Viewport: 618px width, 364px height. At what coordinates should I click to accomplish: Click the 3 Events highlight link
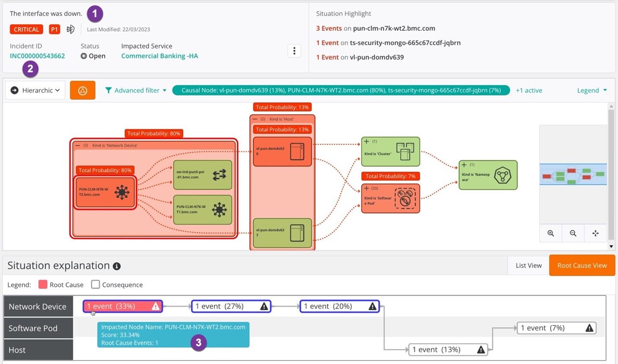329,28
